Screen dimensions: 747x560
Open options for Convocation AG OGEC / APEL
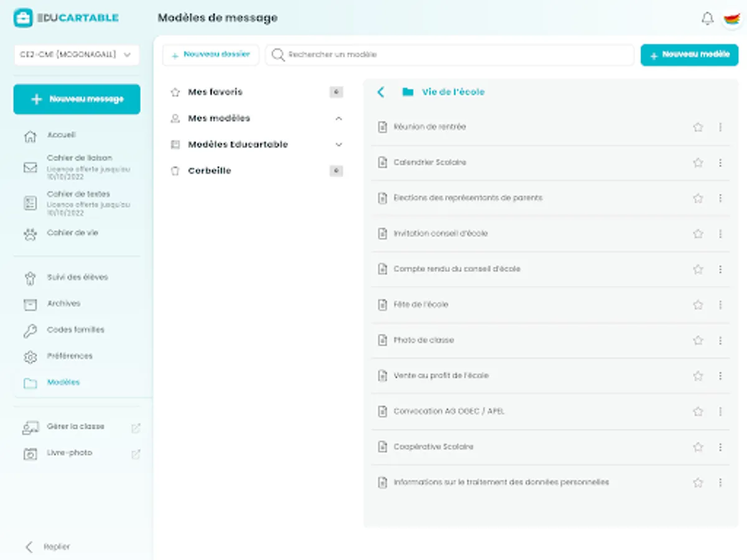(x=720, y=411)
